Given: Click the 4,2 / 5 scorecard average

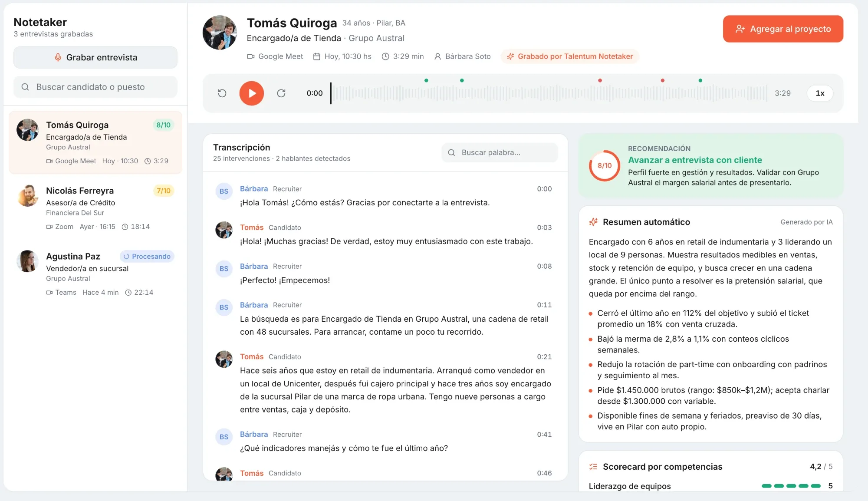Looking at the screenshot, I should click(x=821, y=467).
